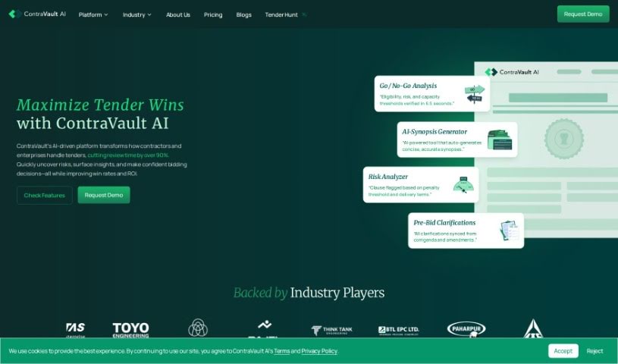Click the ContraVault AI logo in navbar
Screen dimensions: 618x364
tap(37, 14)
